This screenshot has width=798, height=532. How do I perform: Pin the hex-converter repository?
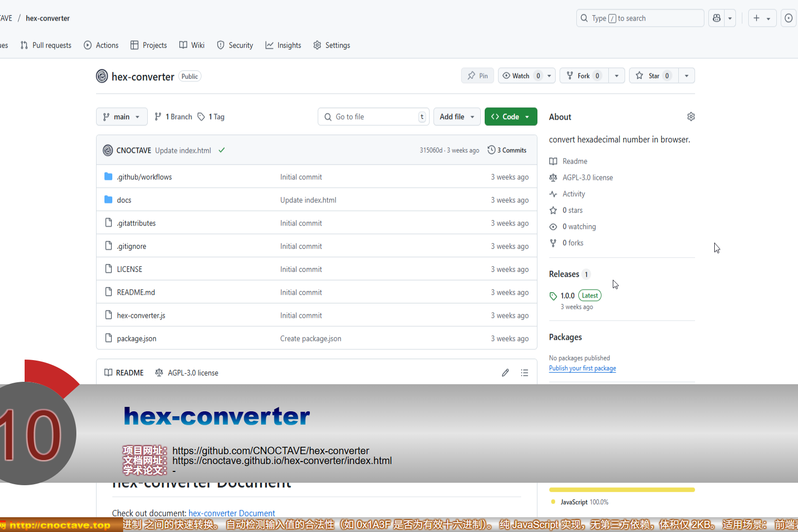[x=477, y=76]
